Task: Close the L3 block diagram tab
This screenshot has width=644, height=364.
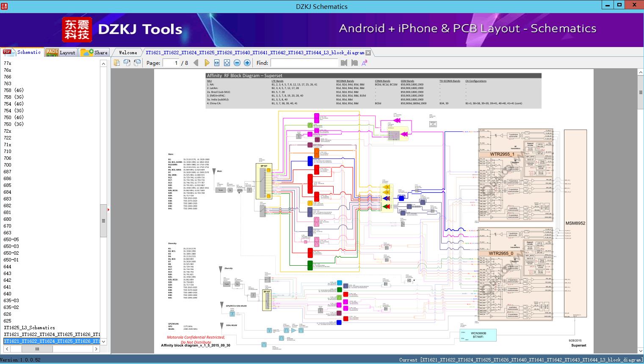Action: point(368,53)
